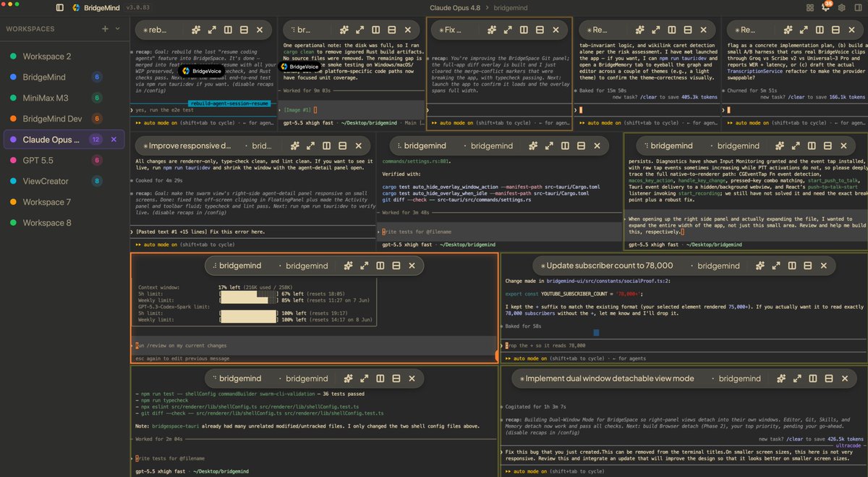Click the Weekly limit 85% left usage bar
The width and height of the screenshot is (868, 477).
(249, 301)
